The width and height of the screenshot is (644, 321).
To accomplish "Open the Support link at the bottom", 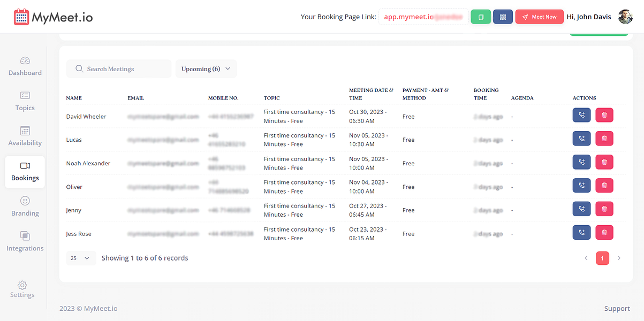I will coord(617,308).
